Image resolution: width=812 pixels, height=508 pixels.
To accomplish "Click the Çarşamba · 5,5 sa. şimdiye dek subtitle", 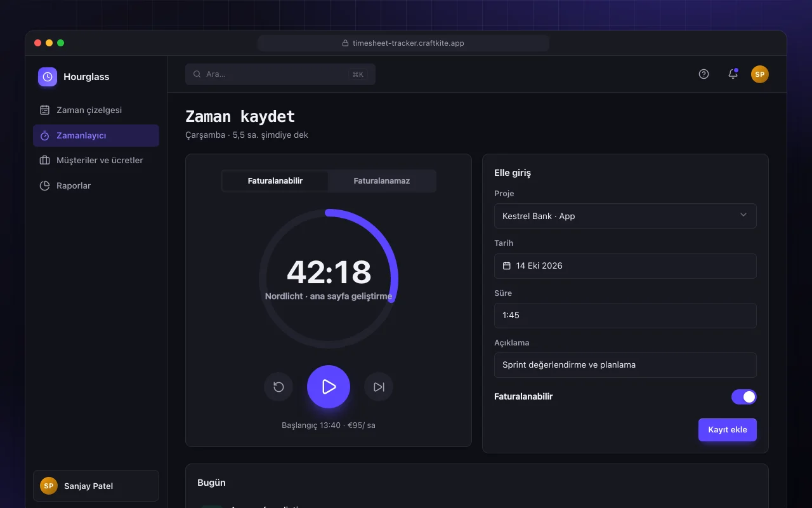I will pyautogui.click(x=247, y=135).
